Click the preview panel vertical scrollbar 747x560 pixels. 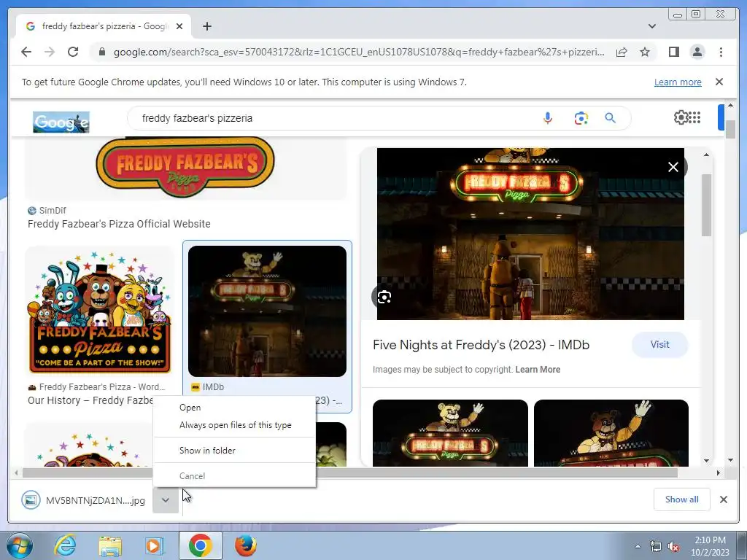pyautogui.click(x=706, y=205)
